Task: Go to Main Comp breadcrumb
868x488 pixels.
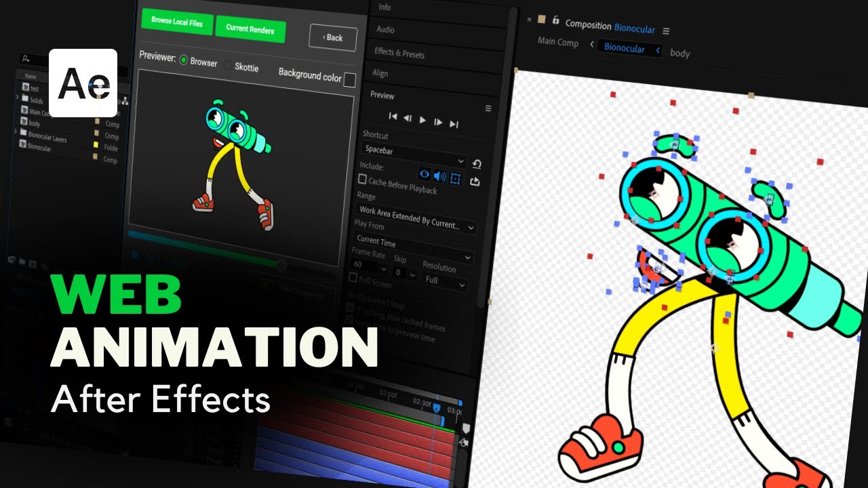Action: click(x=558, y=42)
